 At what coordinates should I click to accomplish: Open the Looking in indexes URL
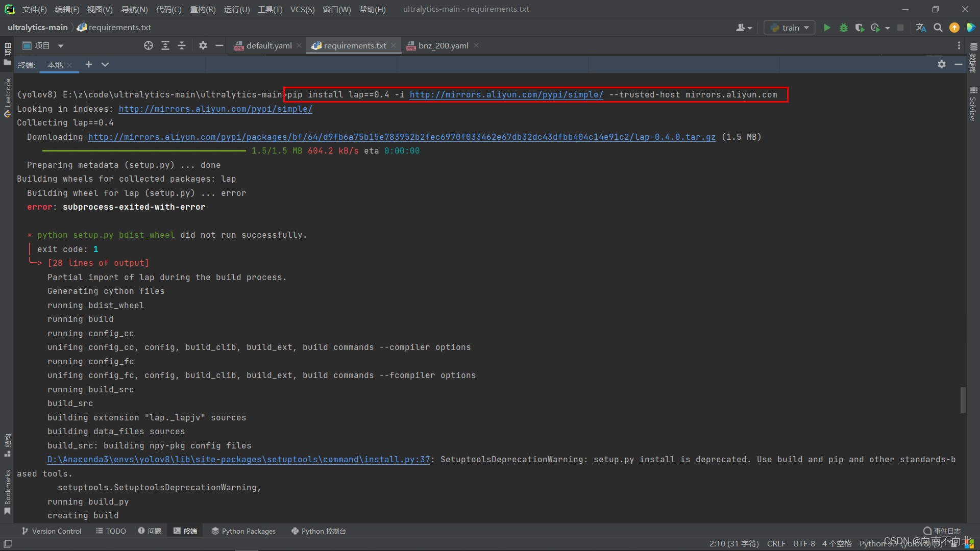point(215,109)
